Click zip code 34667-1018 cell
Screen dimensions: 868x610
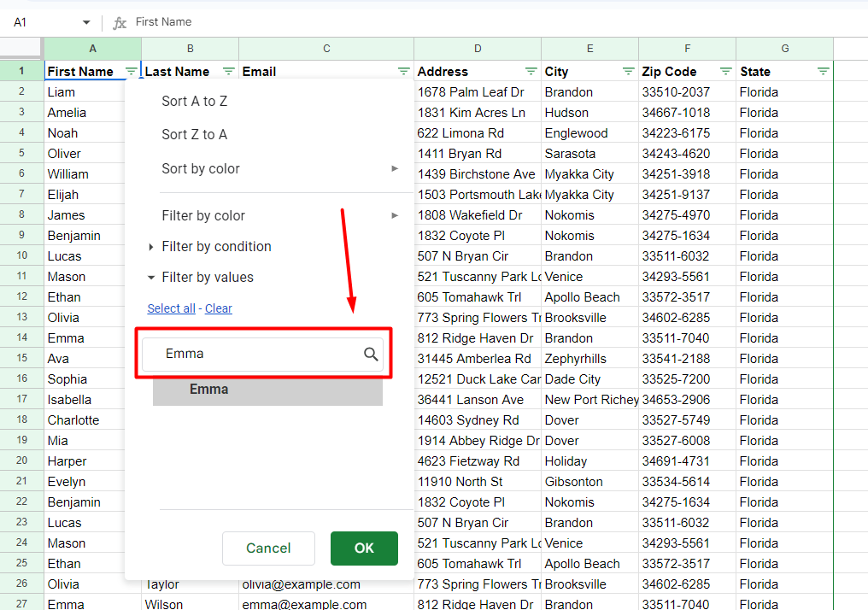pyautogui.click(x=688, y=113)
